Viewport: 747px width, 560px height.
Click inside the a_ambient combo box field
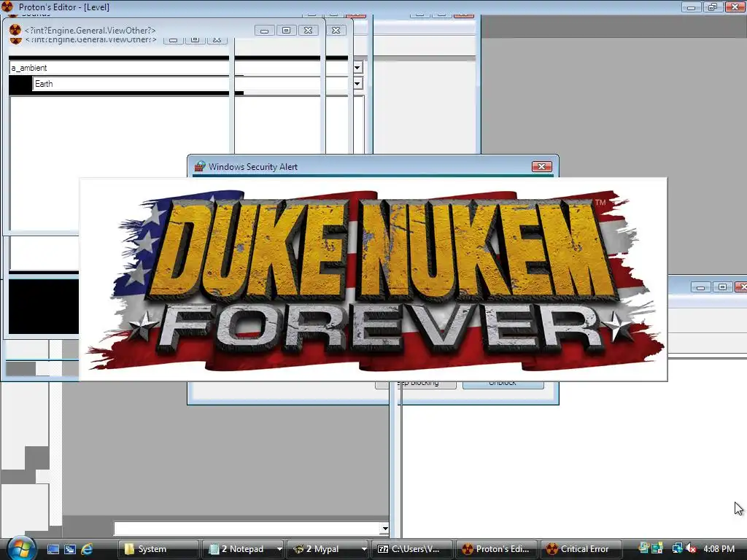pyautogui.click(x=181, y=68)
